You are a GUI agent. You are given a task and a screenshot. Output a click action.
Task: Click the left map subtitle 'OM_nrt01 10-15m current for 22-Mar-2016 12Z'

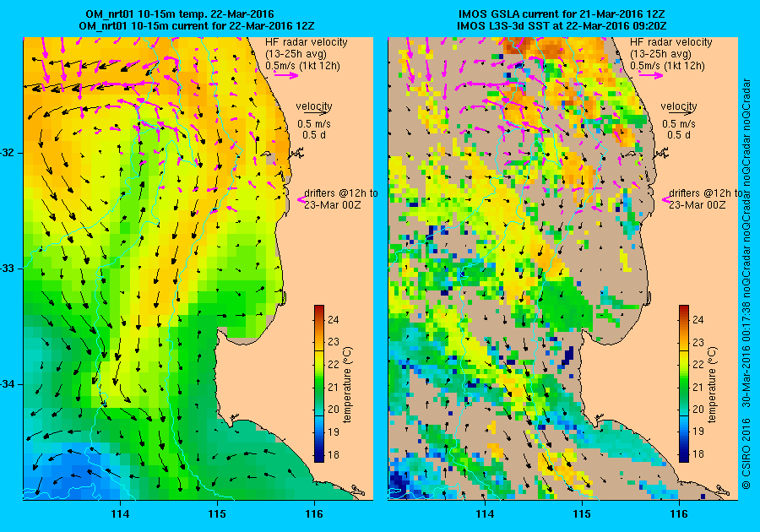pos(196,25)
